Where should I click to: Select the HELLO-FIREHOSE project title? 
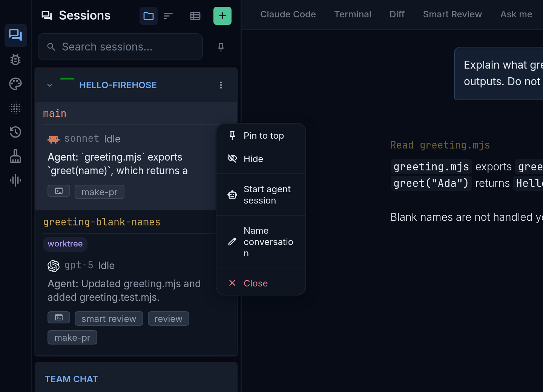(x=118, y=85)
